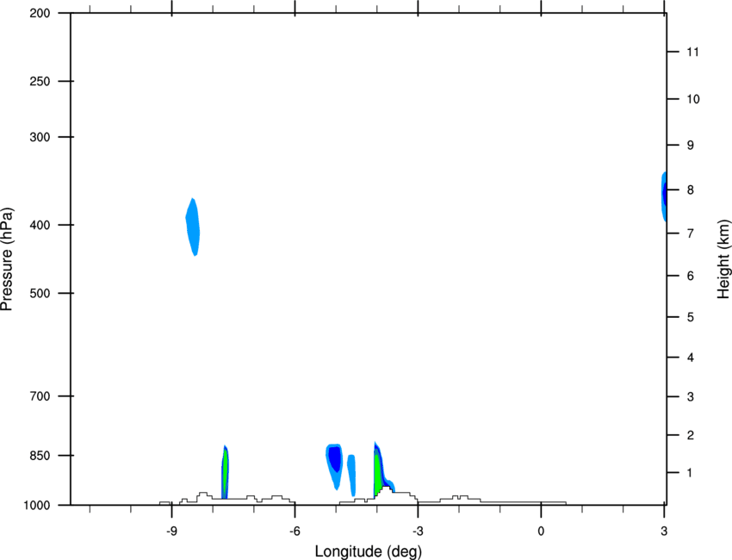Screen dimensions: 732x560
Task: Click the 4 km height label
Action: pyautogui.click(x=690, y=358)
